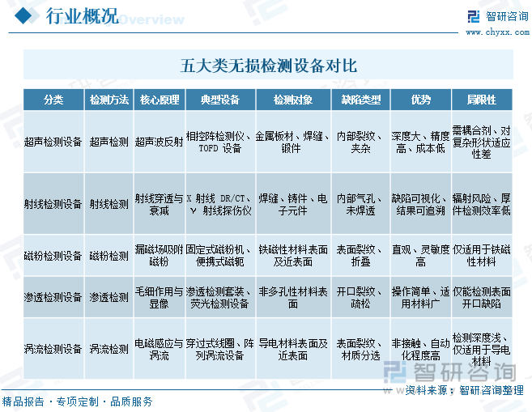Select the 行业概况 heading text
Image resolution: width=532 pixels, height=412 pixels.
(x=83, y=16)
